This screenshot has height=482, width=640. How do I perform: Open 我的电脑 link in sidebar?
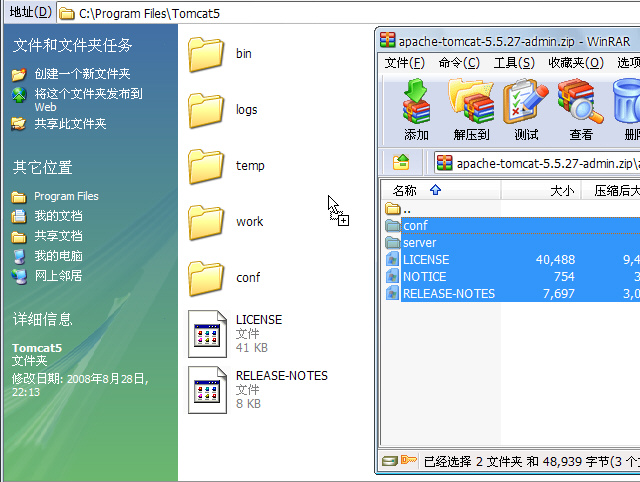58,256
